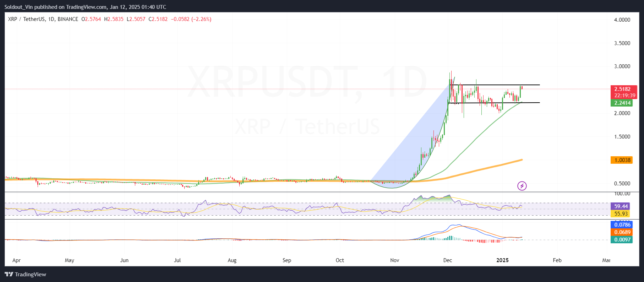This screenshot has width=644, height=282.
Task: Click the Apr label on time axis
Action: click(x=16, y=260)
